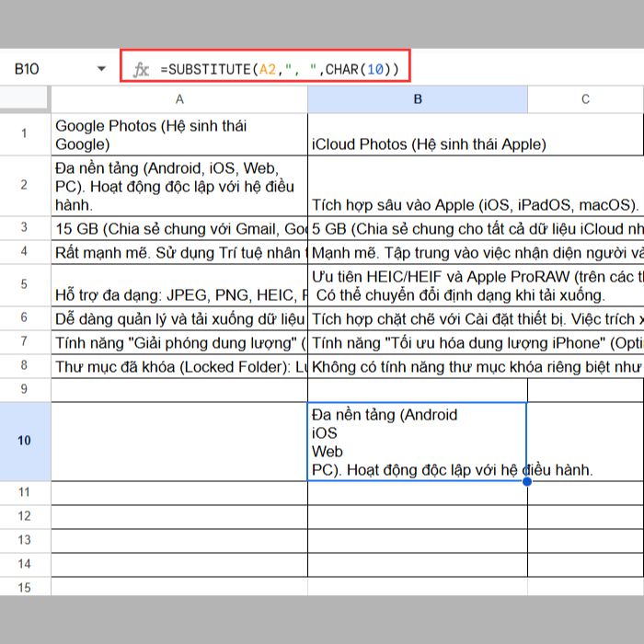Click selected cell B10 with "iOS Web" lines
Viewport: 644px width, 644px height.
click(x=418, y=442)
